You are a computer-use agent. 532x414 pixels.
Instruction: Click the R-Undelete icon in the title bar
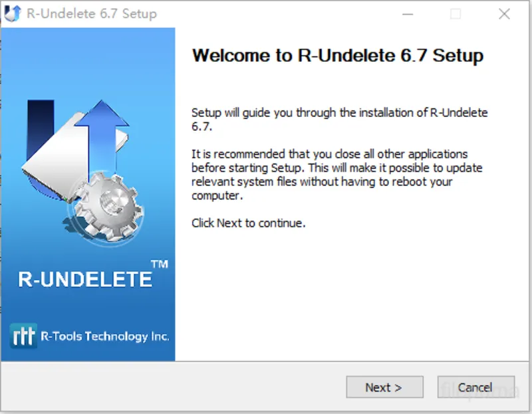pos(13,13)
